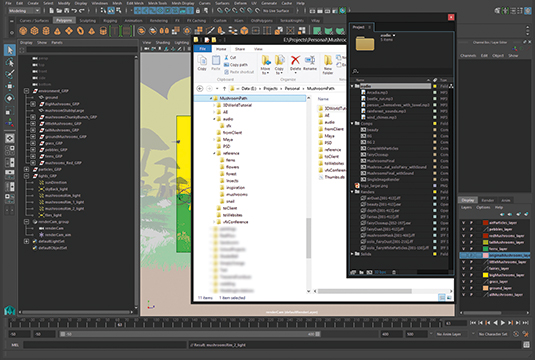Toggle playback P of ground_layer
This screenshot has height=360, width=535.
(x=472, y=288)
